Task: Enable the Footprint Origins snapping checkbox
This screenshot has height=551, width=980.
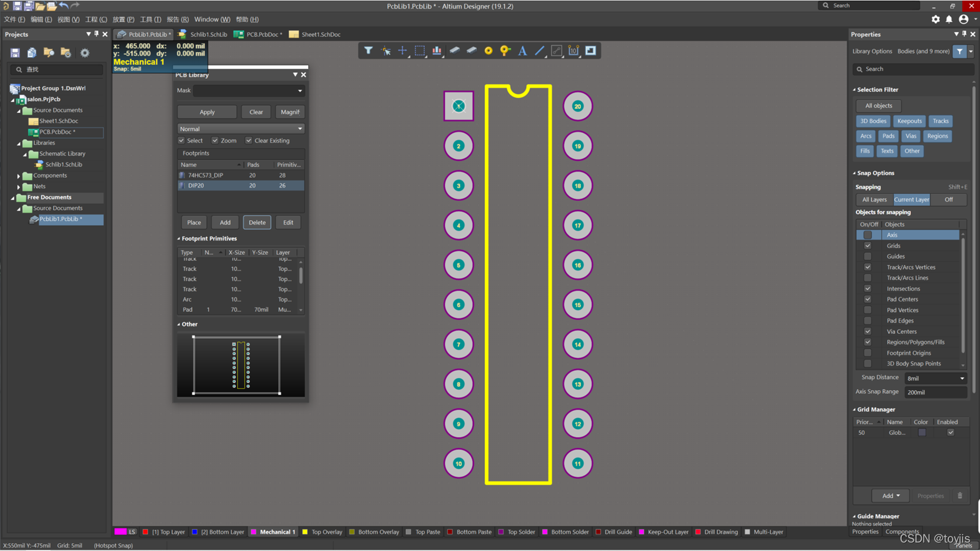Action: pos(868,353)
